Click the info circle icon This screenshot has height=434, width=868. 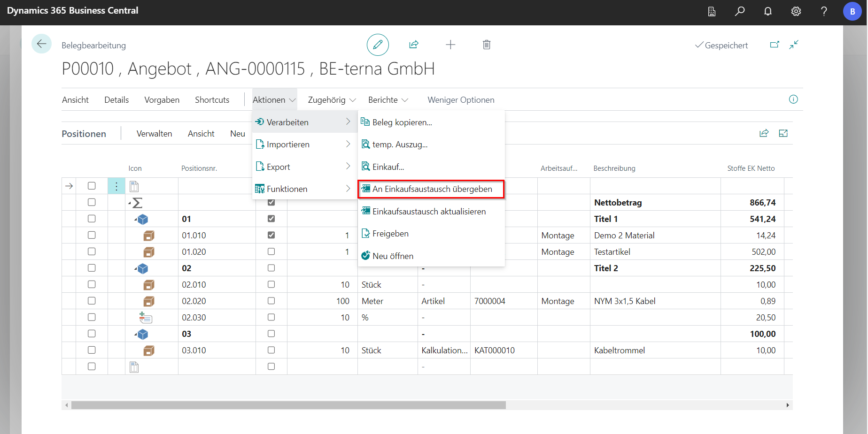[793, 99]
